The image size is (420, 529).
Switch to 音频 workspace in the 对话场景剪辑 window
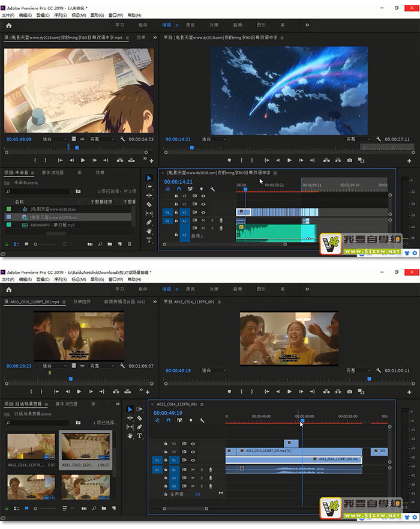tap(238, 289)
